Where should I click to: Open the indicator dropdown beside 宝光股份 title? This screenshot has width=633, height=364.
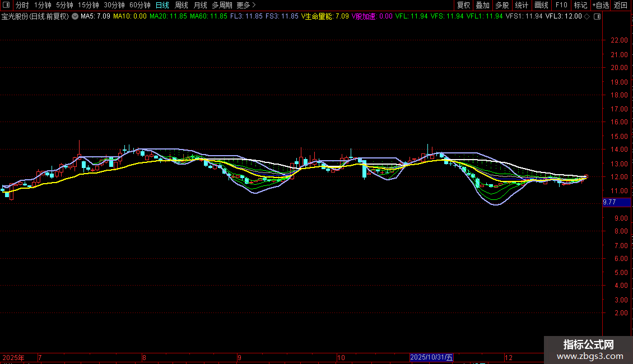tap(75, 16)
